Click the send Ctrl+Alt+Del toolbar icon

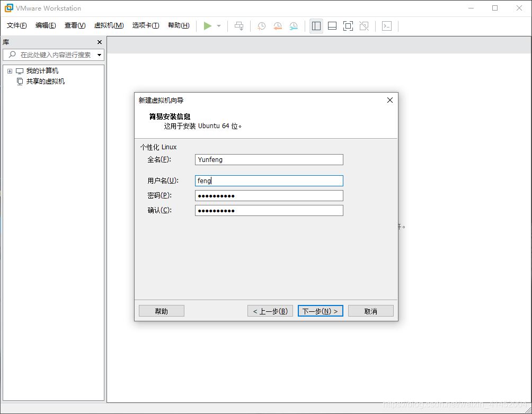coord(239,26)
